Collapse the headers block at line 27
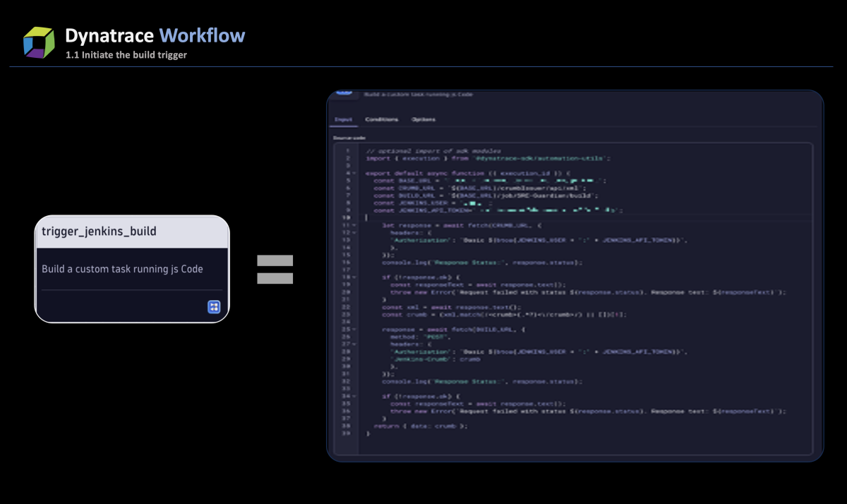This screenshot has width=847, height=504. pyautogui.click(x=354, y=344)
